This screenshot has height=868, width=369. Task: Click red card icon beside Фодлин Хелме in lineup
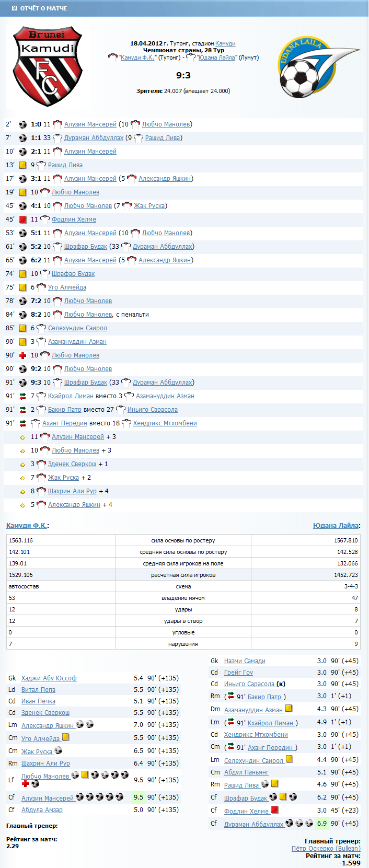click(274, 810)
